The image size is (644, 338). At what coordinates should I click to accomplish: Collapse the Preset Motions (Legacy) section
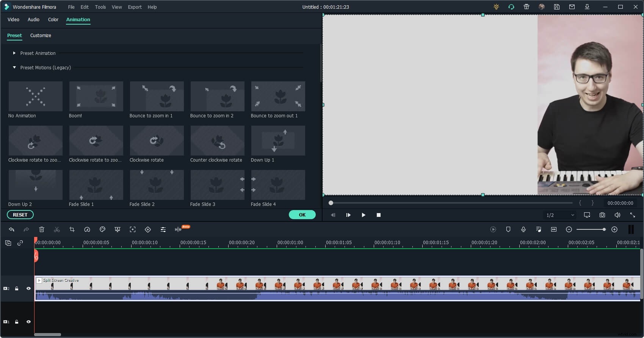(14, 68)
